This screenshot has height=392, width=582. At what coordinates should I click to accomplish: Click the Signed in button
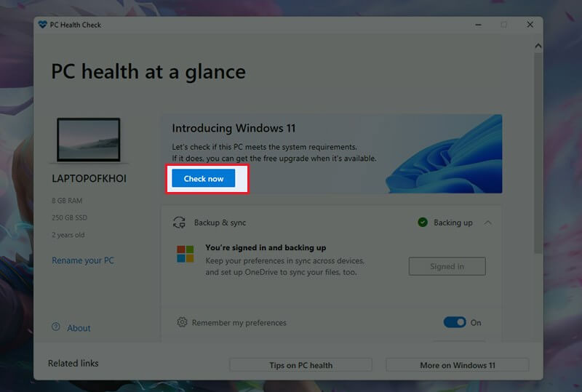[447, 266]
